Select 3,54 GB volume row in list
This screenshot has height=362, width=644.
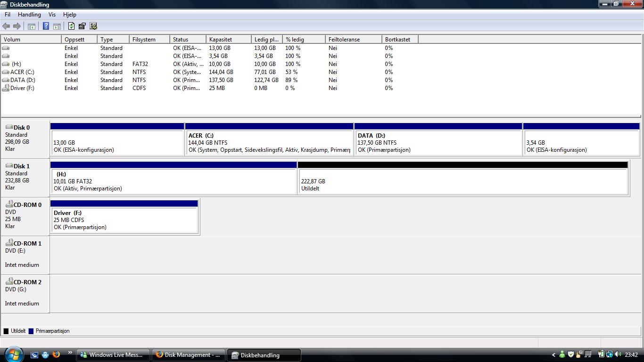coord(209,56)
